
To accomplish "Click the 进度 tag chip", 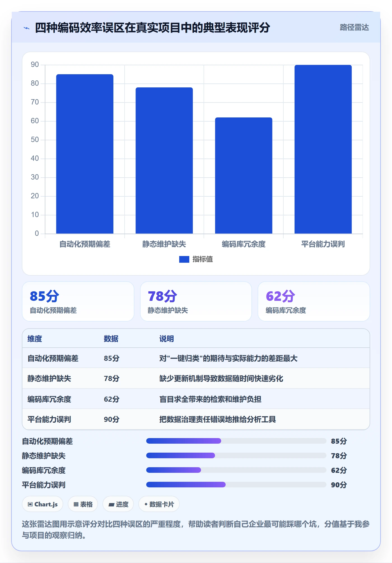I will coord(118,504).
